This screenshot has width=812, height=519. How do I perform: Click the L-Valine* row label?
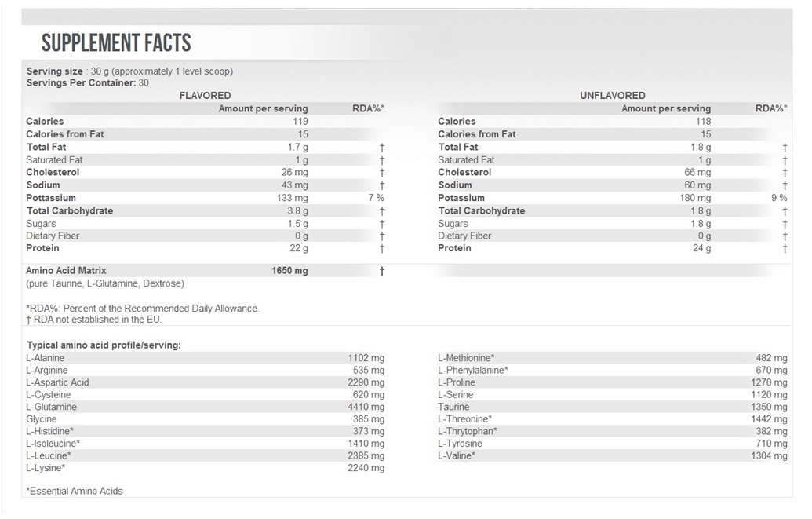pyautogui.click(x=457, y=455)
